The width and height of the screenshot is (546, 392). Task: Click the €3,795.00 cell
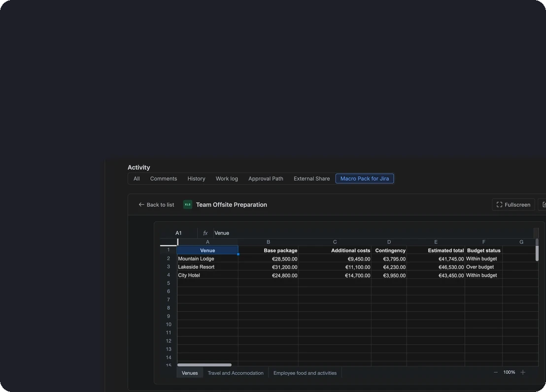pyautogui.click(x=389, y=259)
